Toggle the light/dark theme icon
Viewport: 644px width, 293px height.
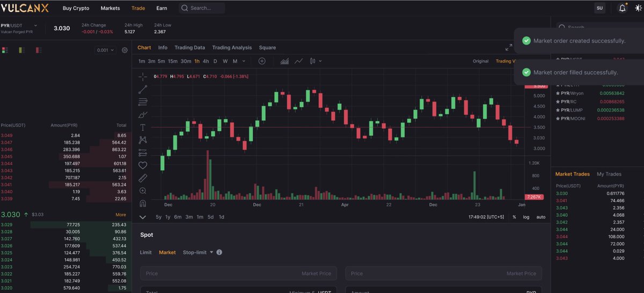click(638, 8)
